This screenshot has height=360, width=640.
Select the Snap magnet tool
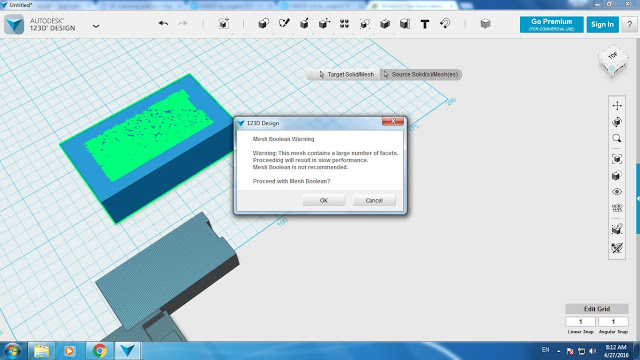click(x=445, y=24)
